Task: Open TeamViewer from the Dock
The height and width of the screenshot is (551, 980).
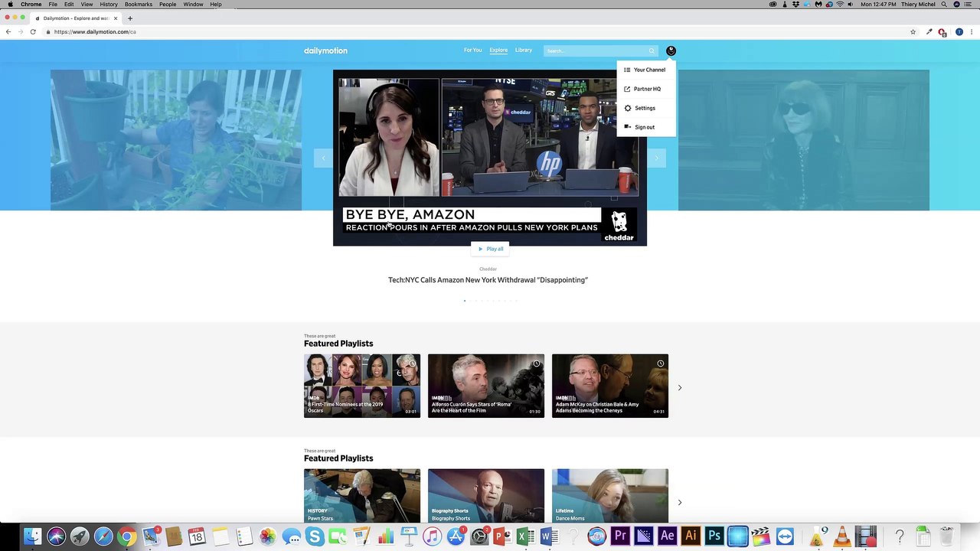Action: point(785,536)
